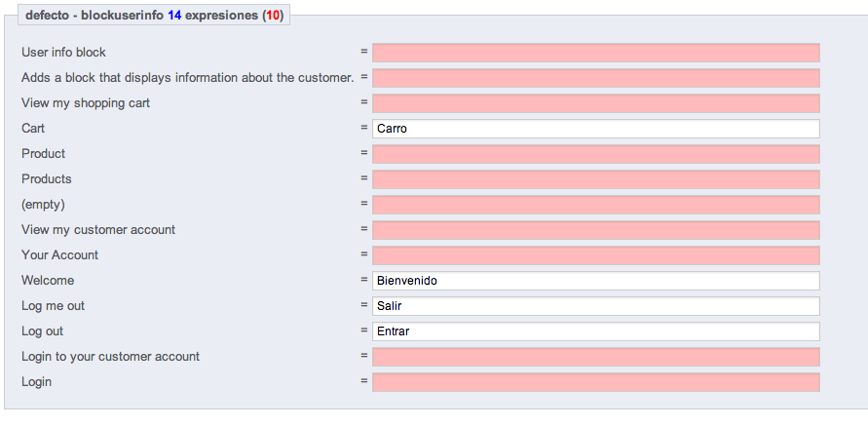Click the Products translation input

[595, 179]
